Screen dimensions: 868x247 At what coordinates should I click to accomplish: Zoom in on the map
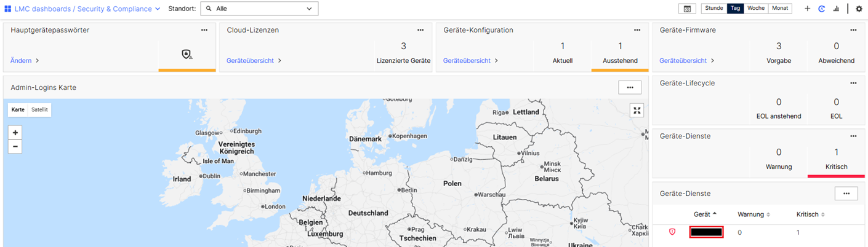pos(15,132)
